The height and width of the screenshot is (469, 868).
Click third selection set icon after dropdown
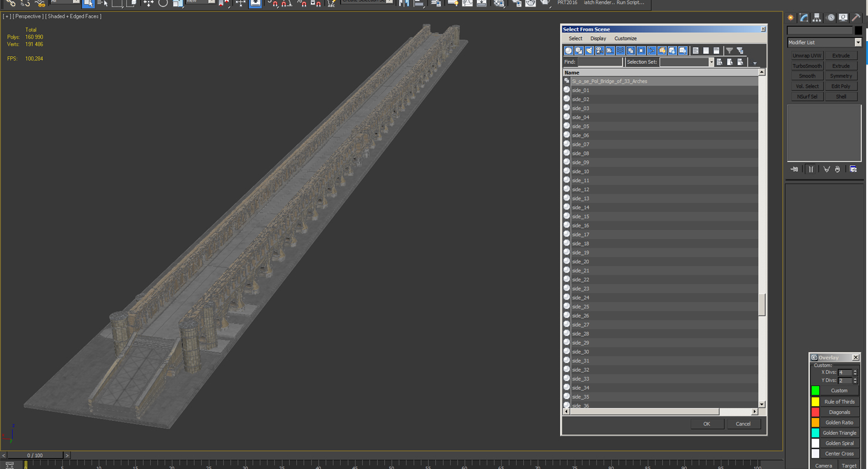[741, 62]
